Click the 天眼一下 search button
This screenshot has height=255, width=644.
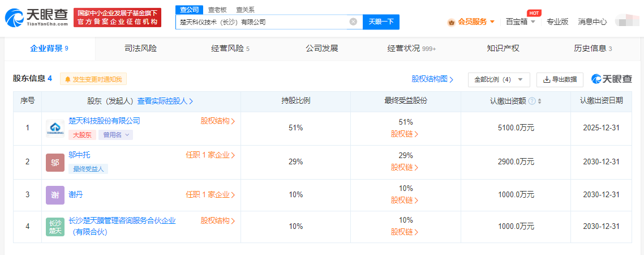point(381,22)
